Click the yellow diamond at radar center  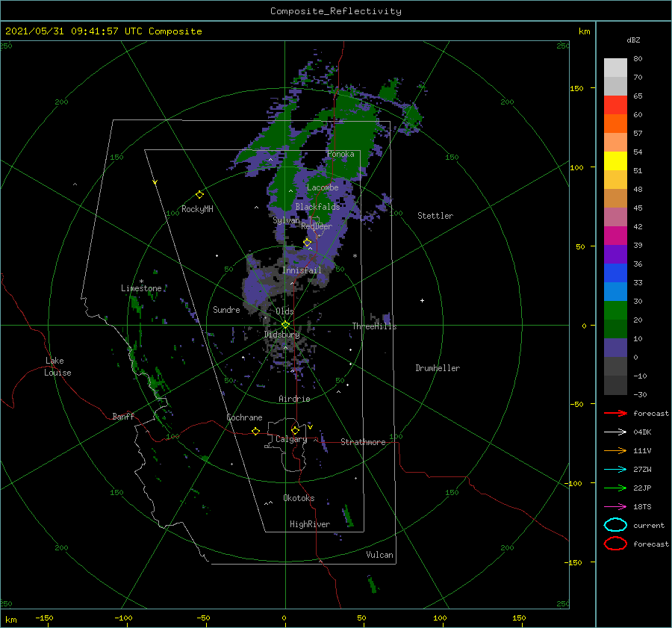(x=285, y=325)
